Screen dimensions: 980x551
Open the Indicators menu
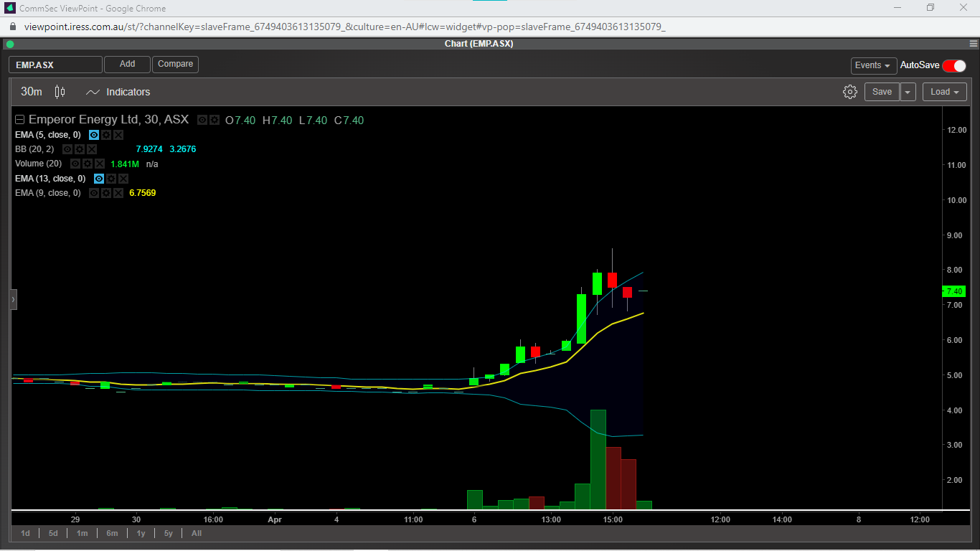tap(118, 92)
